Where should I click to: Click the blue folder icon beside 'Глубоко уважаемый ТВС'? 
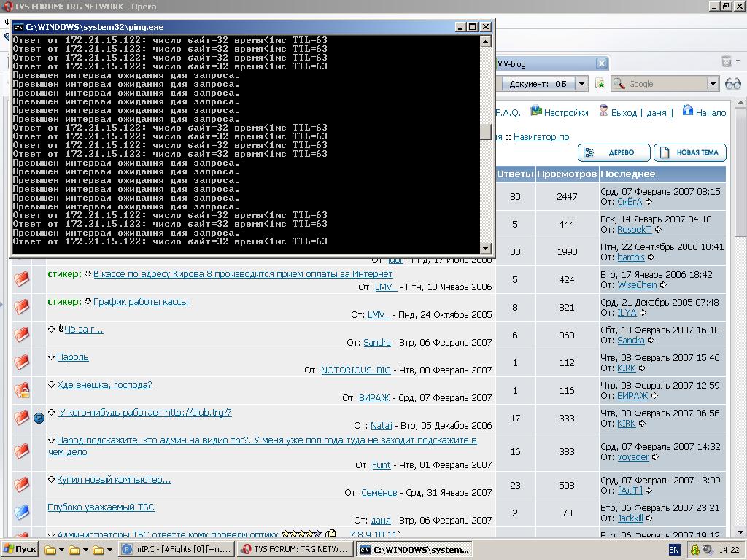22,512
